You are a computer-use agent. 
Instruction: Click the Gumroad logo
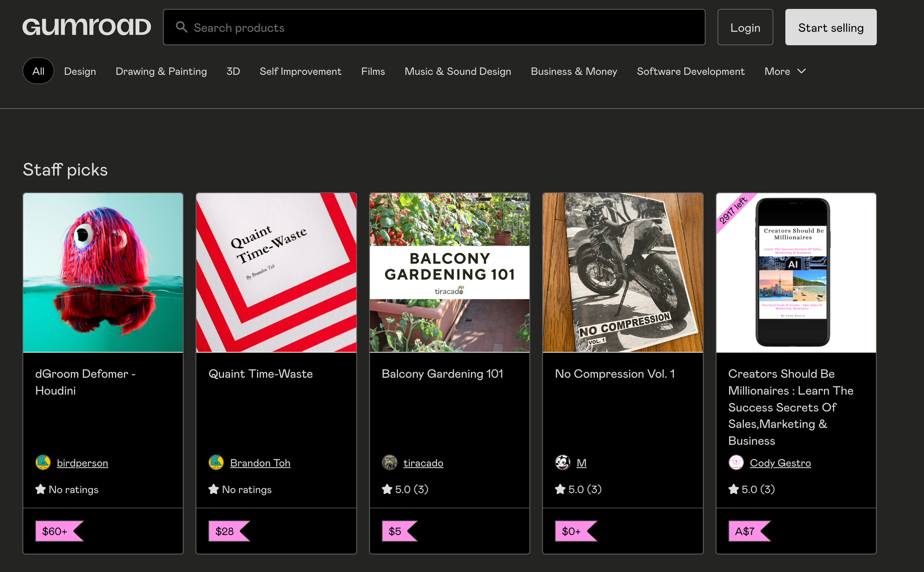86,26
